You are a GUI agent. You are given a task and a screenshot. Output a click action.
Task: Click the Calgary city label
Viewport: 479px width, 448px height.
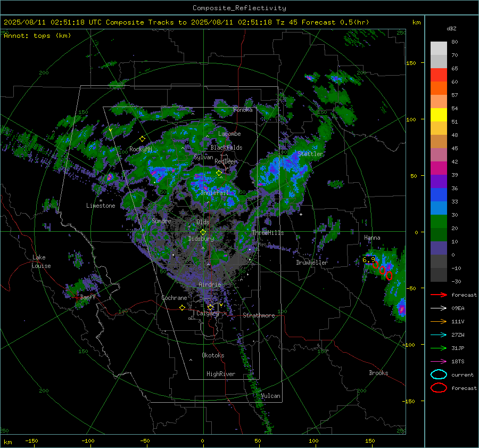click(x=208, y=313)
